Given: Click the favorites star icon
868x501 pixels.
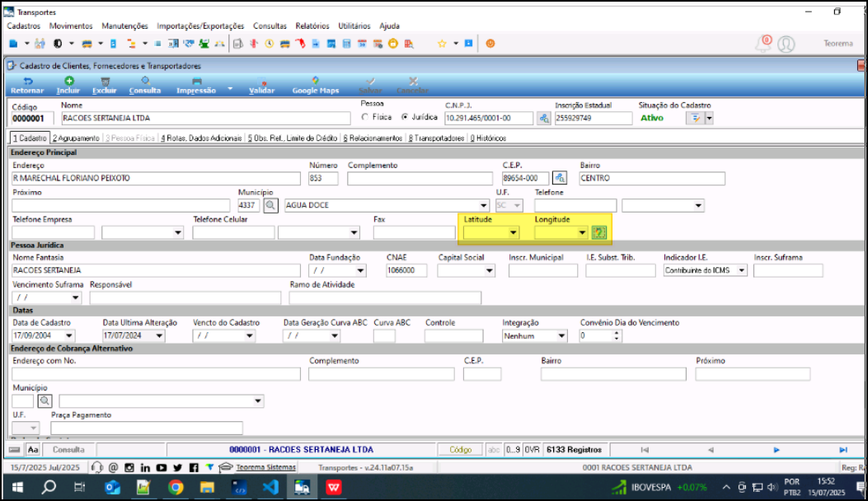Looking at the screenshot, I should (442, 44).
